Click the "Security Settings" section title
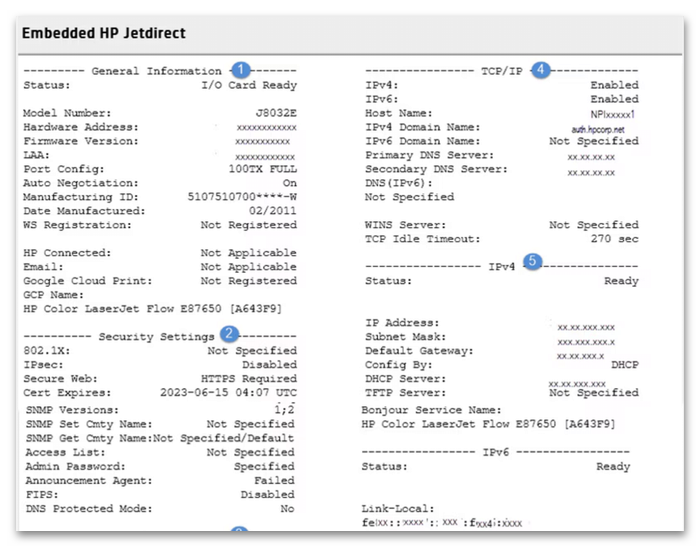This screenshot has width=700, height=547. [x=156, y=336]
